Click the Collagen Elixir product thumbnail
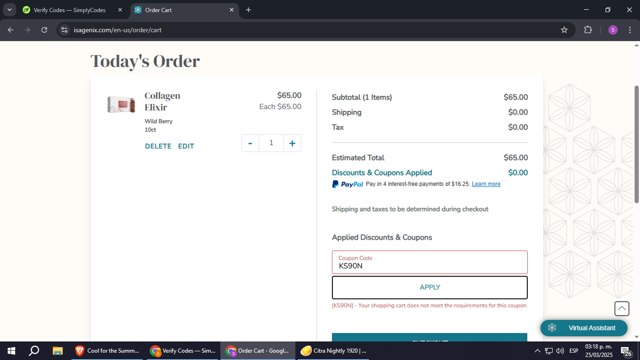This screenshot has height=360, width=640. (121, 104)
